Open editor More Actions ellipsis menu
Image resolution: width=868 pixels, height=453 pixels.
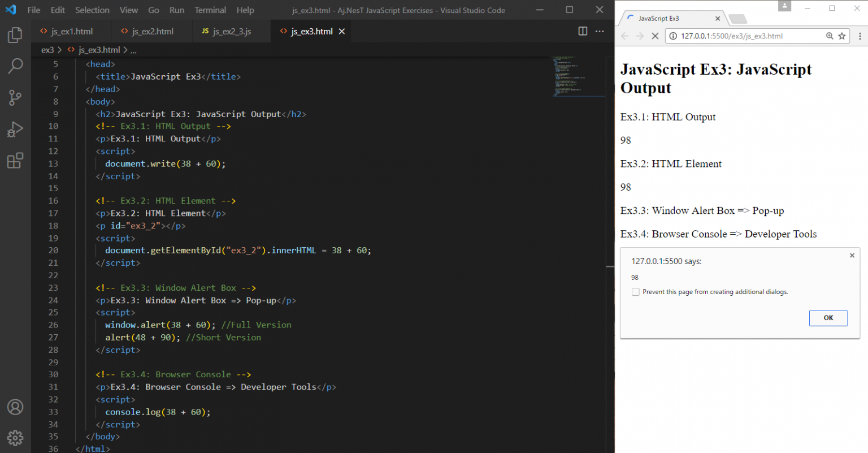[600, 31]
